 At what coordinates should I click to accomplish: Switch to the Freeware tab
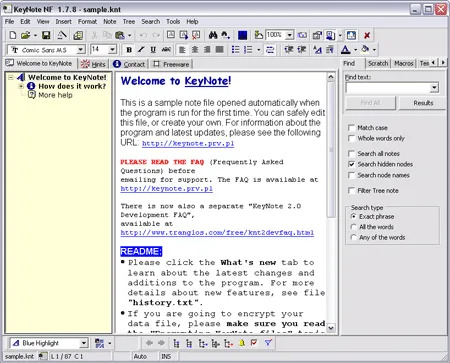point(171,64)
